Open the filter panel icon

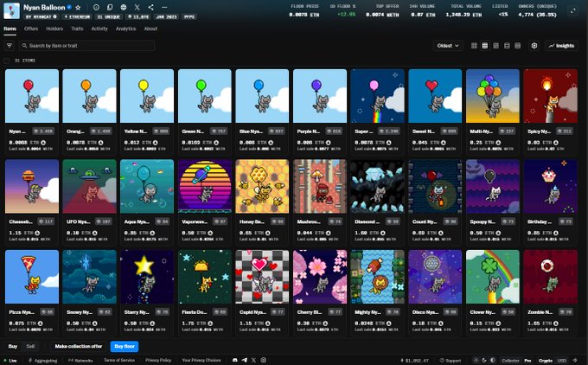(10, 45)
